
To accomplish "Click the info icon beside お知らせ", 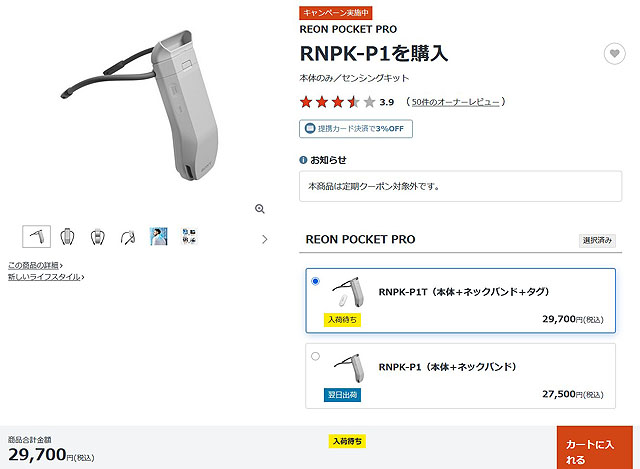I will pos(303,160).
